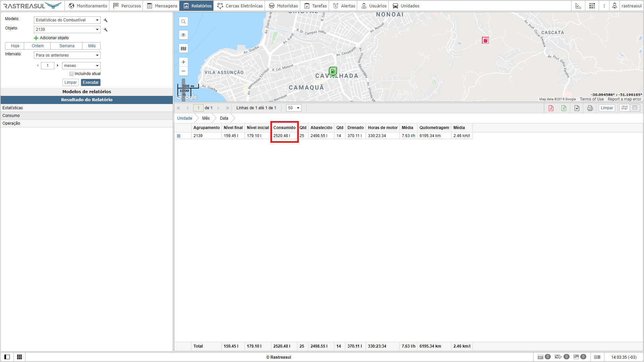Open the Motoristas section
This screenshot has height=362, width=644.
tap(283, 6)
